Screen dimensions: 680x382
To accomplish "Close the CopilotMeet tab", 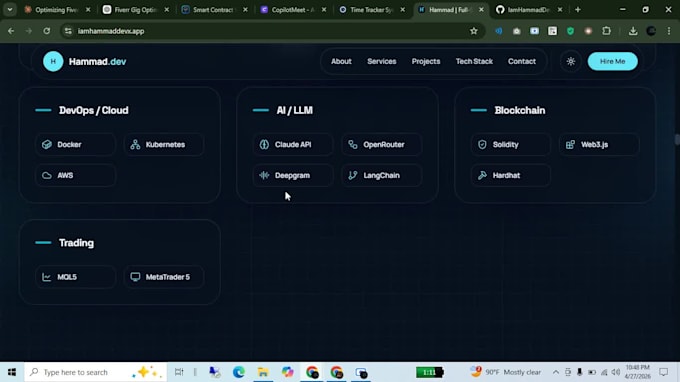I will click(x=324, y=10).
